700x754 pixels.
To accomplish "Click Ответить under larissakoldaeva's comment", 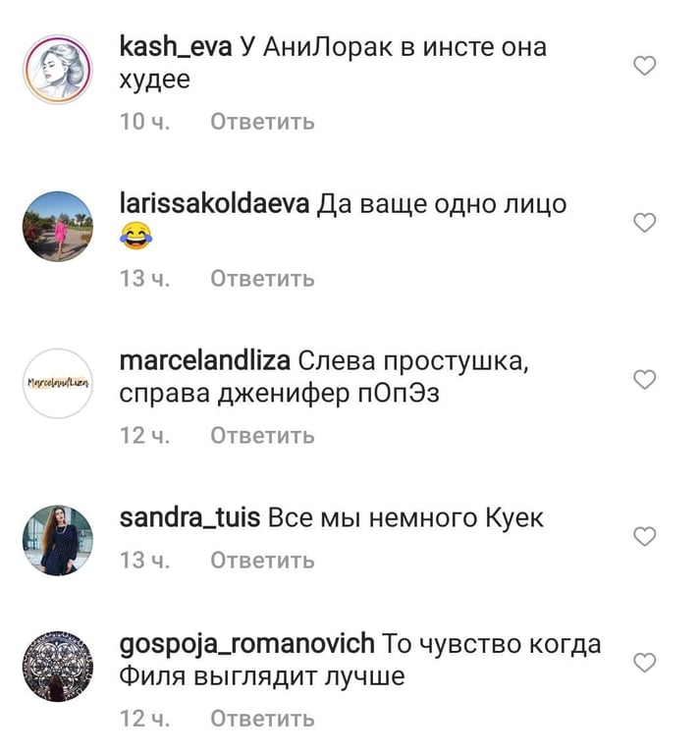I will 262,279.
